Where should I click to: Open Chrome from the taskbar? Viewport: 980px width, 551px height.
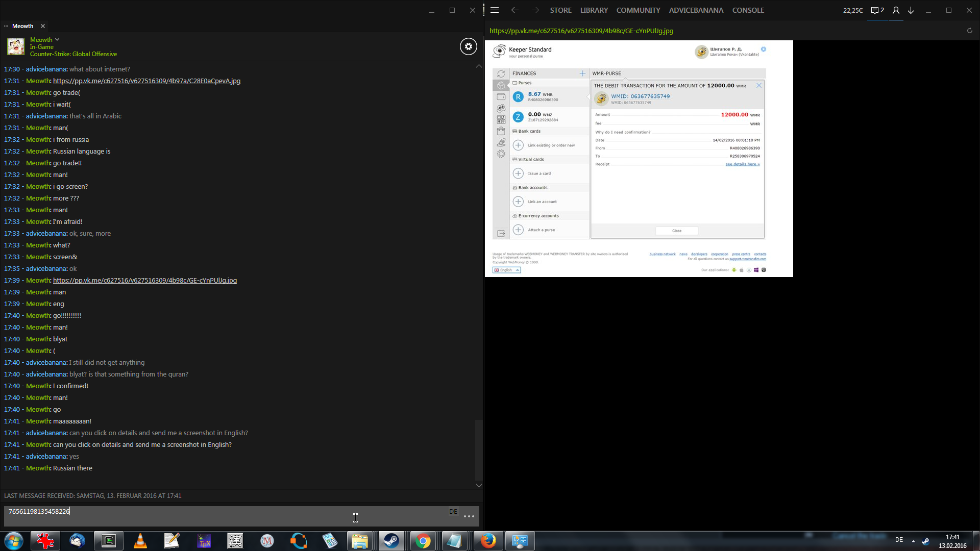pyautogui.click(x=423, y=541)
